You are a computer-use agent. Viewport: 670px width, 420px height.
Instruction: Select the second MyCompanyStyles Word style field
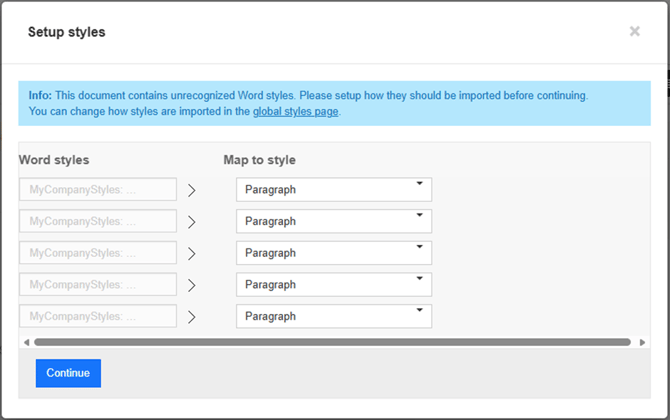point(98,221)
